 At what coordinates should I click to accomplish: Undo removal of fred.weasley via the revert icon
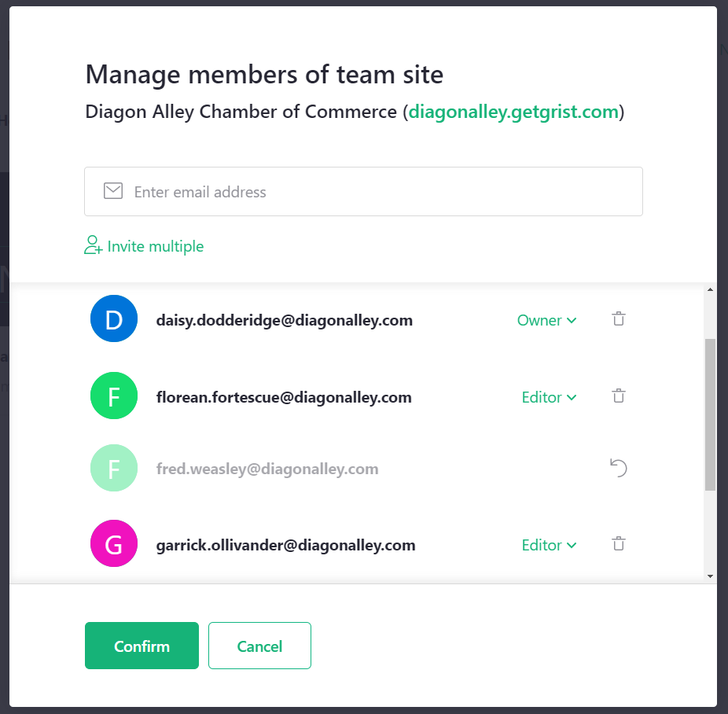[x=618, y=467]
